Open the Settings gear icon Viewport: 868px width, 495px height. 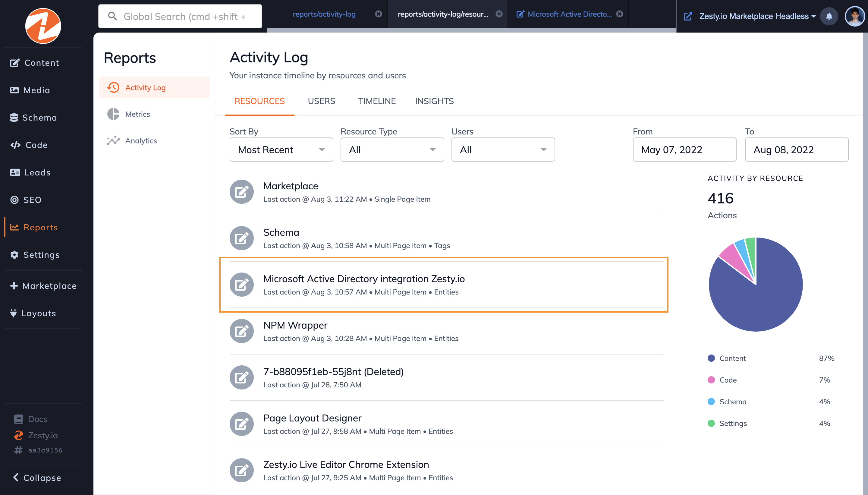coord(14,255)
